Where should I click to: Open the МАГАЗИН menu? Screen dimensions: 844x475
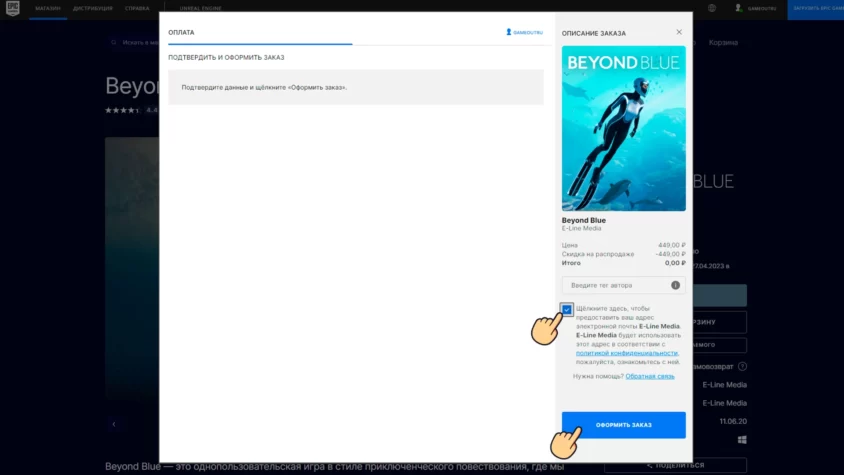[x=48, y=9]
